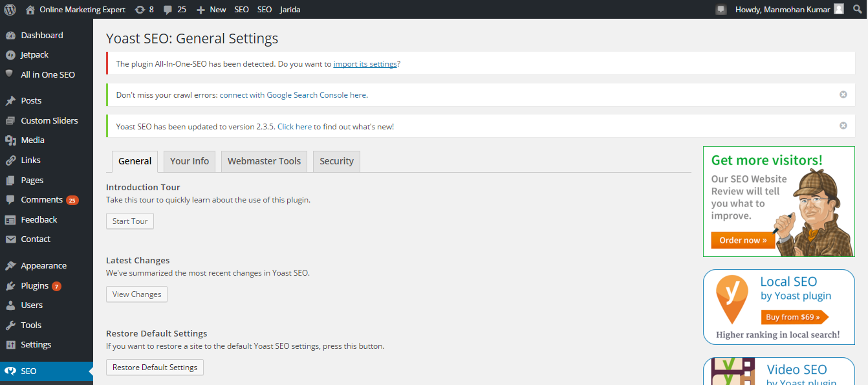Click first SEO item in admin bar
Image resolution: width=868 pixels, height=385 pixels.
click(x=241, y=10)
